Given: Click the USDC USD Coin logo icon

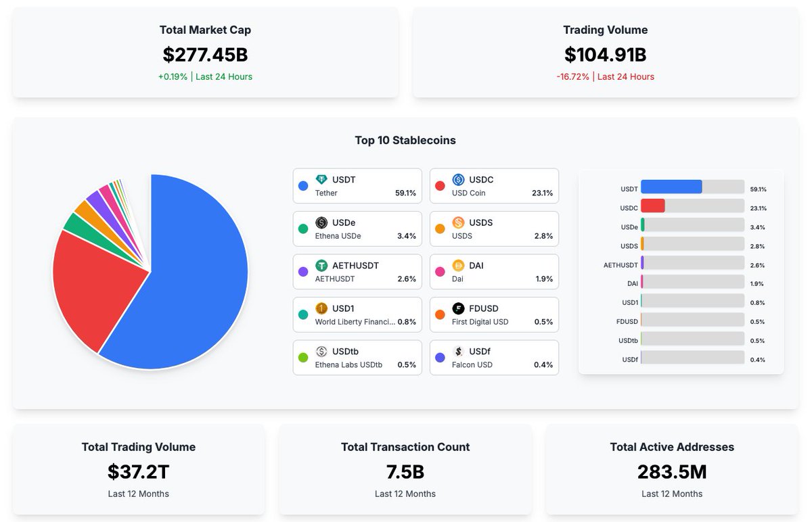Looking at the screenshot, I should [x=459, y=180].
